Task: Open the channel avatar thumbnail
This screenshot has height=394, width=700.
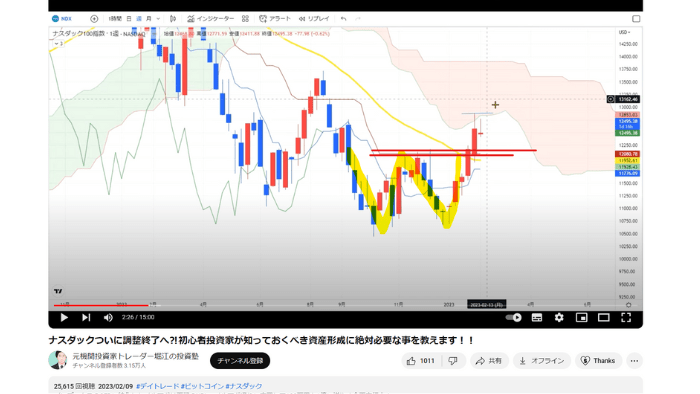Action: pos(58,360)
